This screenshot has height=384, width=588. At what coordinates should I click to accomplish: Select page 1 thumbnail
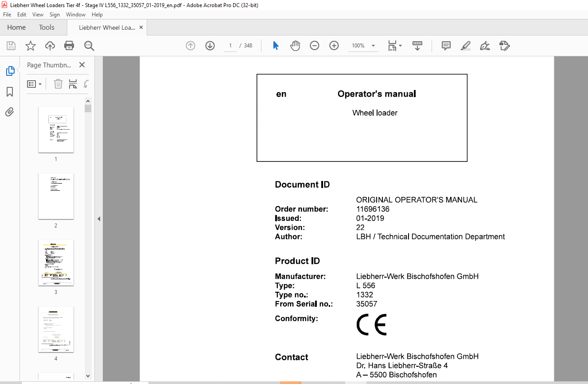click(56, 130)
